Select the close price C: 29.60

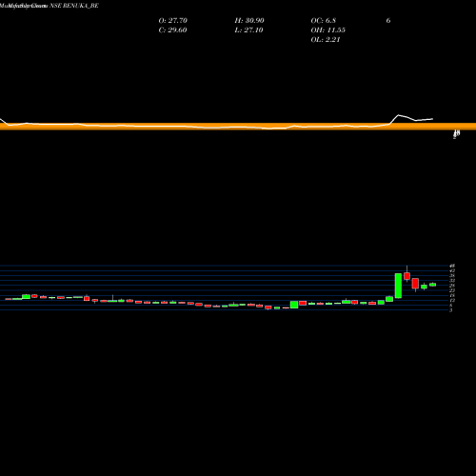click(x=172, y=30)
